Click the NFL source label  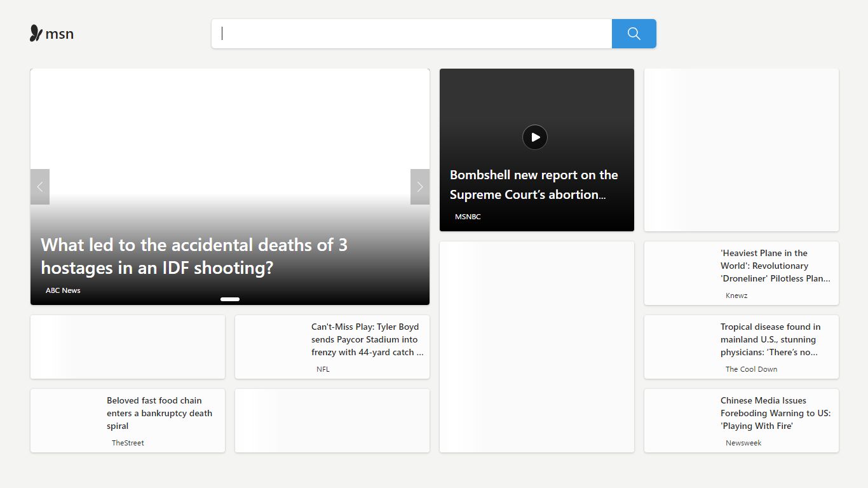pos(323,369)
